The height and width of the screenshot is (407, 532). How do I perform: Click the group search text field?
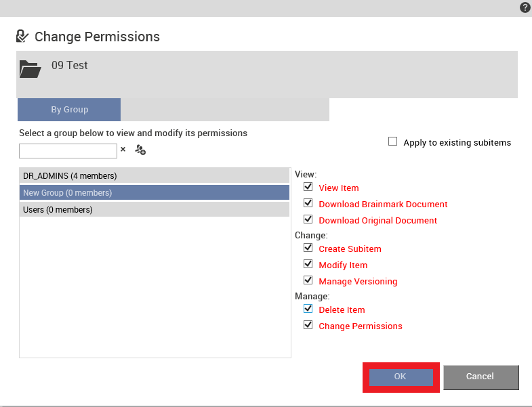(x=68, y=151)
